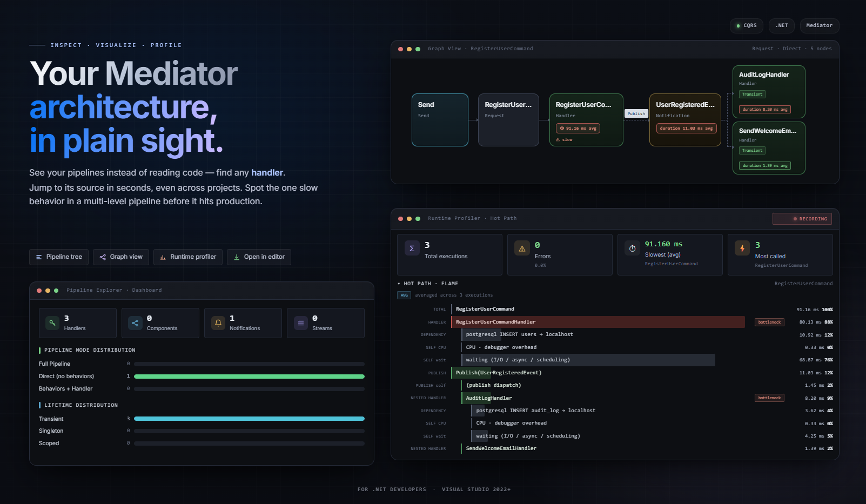Image resolution: width=866 pixels, height=504 pixels.
Task: Select the RegisterUser... Request node
Action: (508, 120)
